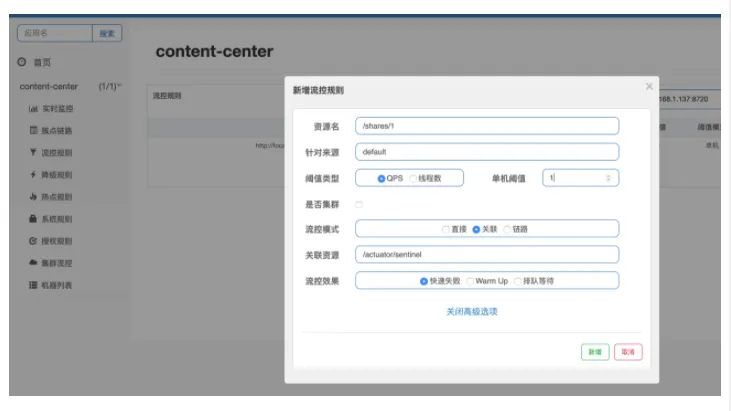Collapse the content-center (1/1) app group
The image size is (731, 411).
[70, 86]
